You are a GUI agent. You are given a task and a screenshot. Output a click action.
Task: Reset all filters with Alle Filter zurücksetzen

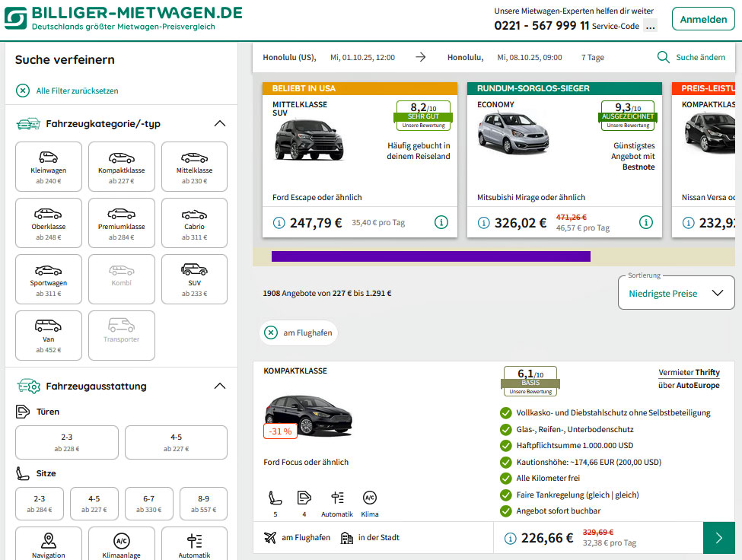click(77, 91)
